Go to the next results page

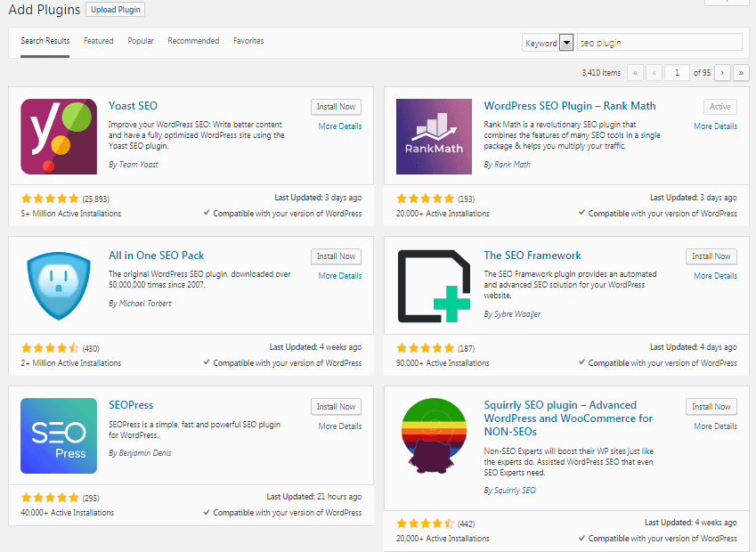point(722,73)
